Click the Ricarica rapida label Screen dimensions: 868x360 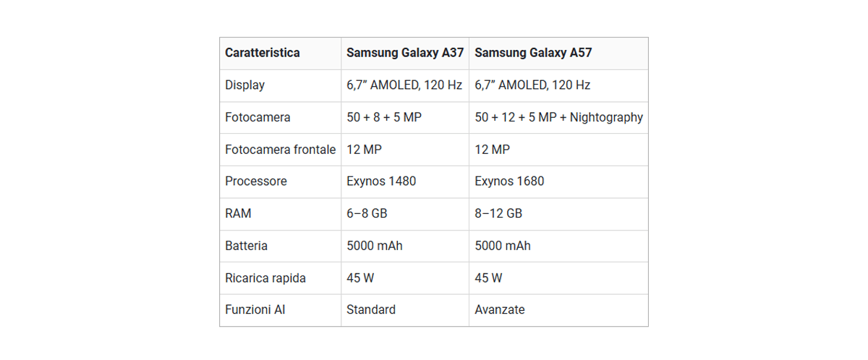pos(265,278)
